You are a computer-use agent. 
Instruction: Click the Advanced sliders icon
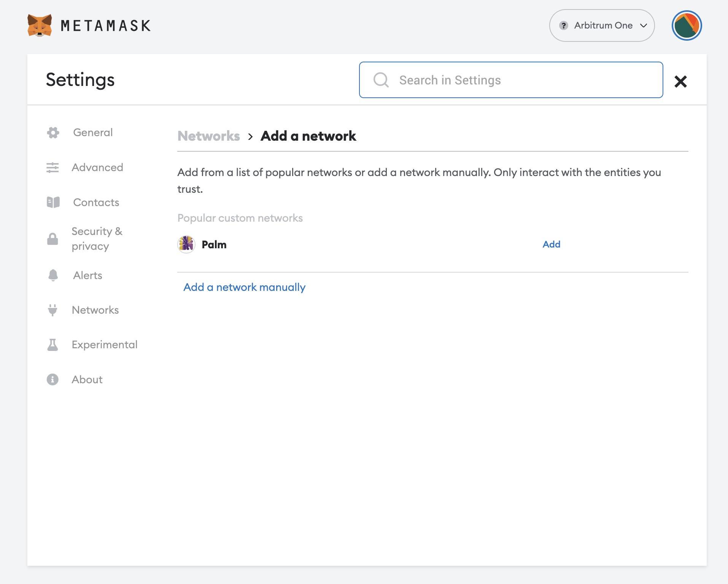point(53,167)
